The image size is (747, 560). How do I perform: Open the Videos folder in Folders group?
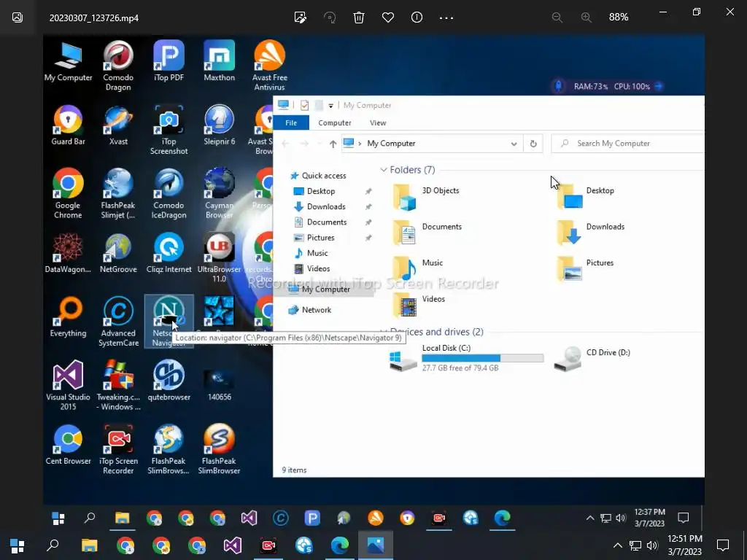tap(418, 306)
